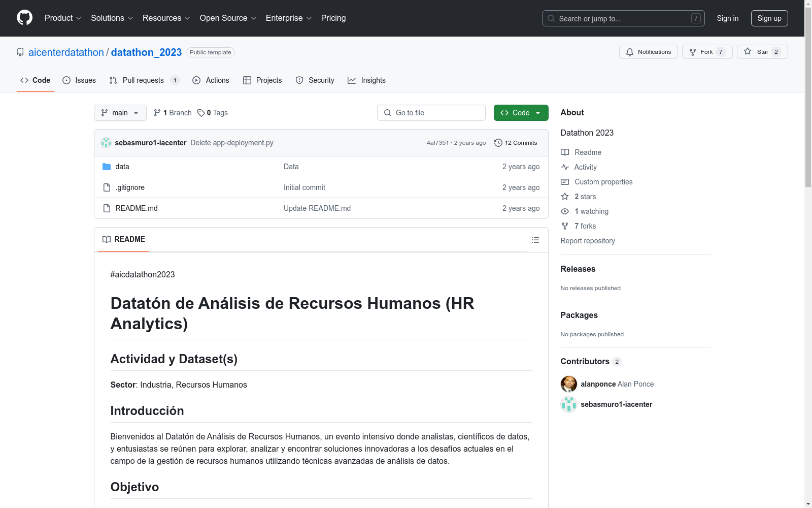Open the Releases heading link
Image resolution: width=812 pixels, height=508 pixels.
[578, 269]
